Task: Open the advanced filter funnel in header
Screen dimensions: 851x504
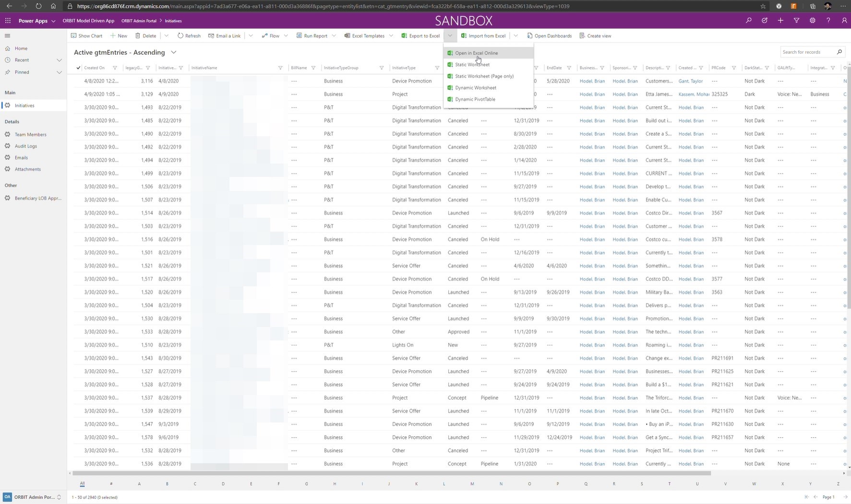Action: coord(796,21)
